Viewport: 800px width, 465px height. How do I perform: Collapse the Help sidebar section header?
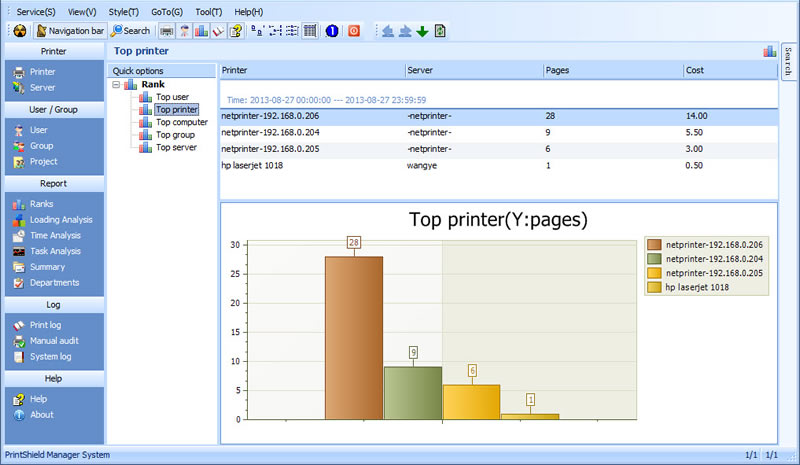tap(54, 378)
